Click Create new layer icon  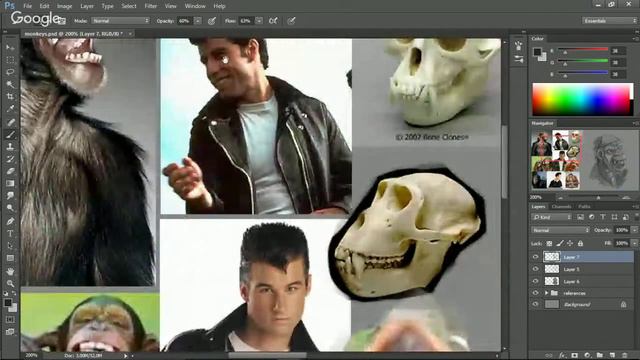click(x=612, y=356)
